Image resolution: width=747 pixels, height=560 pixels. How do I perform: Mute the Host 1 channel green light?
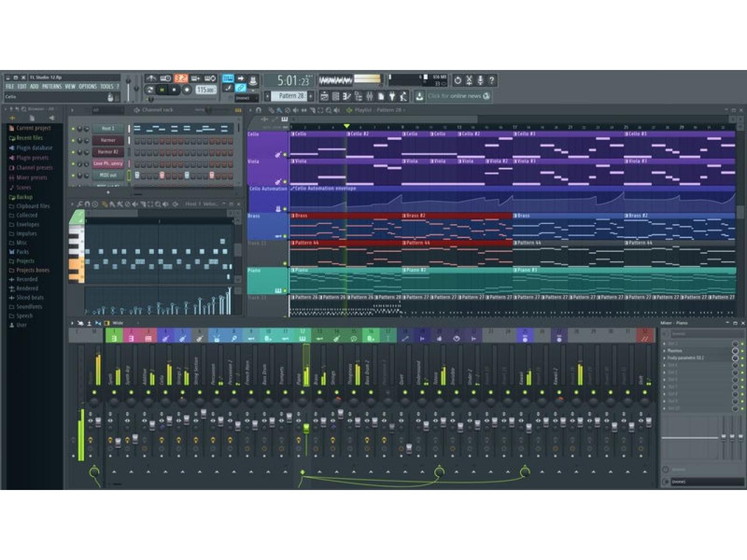coord(73,129)
